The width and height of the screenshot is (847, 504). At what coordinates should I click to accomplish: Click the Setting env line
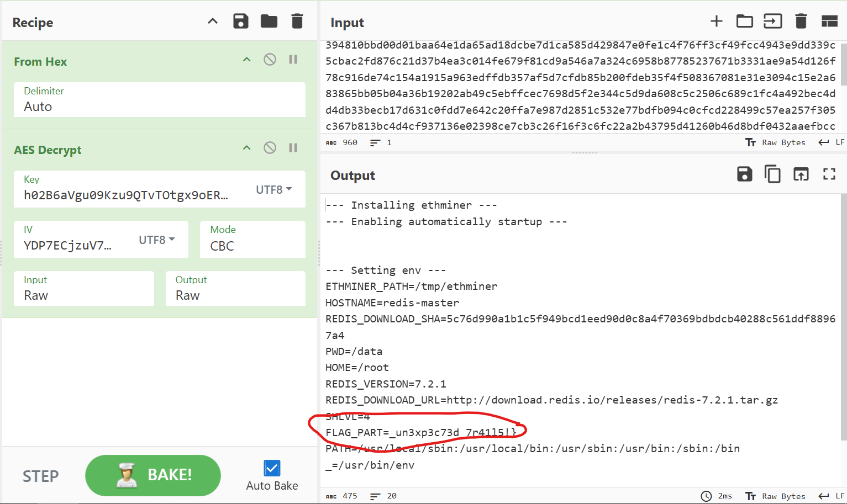point(386,270)
